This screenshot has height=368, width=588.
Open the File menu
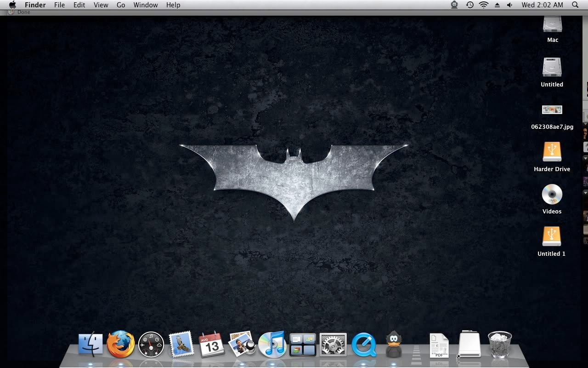[x=59, y=5]
